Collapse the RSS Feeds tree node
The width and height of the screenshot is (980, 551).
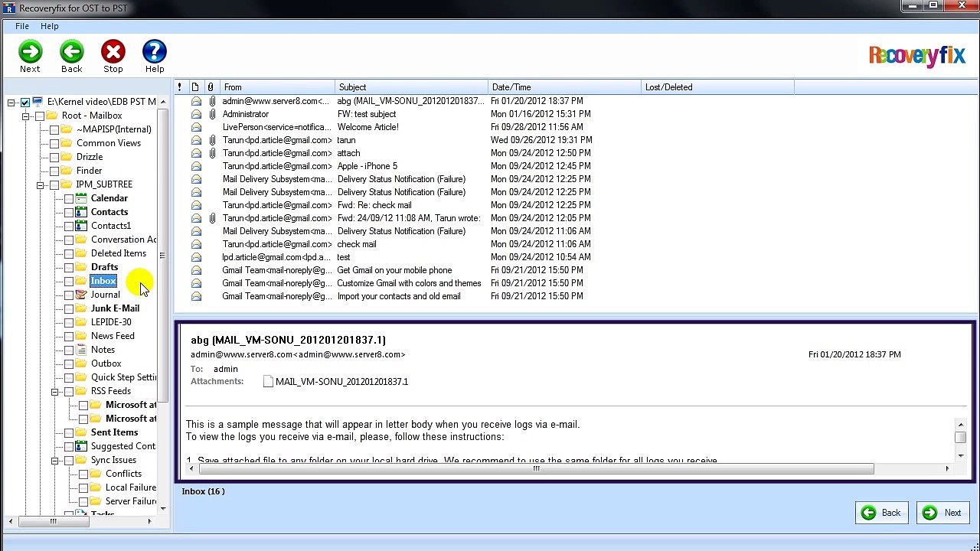click(x=55, y=391)
